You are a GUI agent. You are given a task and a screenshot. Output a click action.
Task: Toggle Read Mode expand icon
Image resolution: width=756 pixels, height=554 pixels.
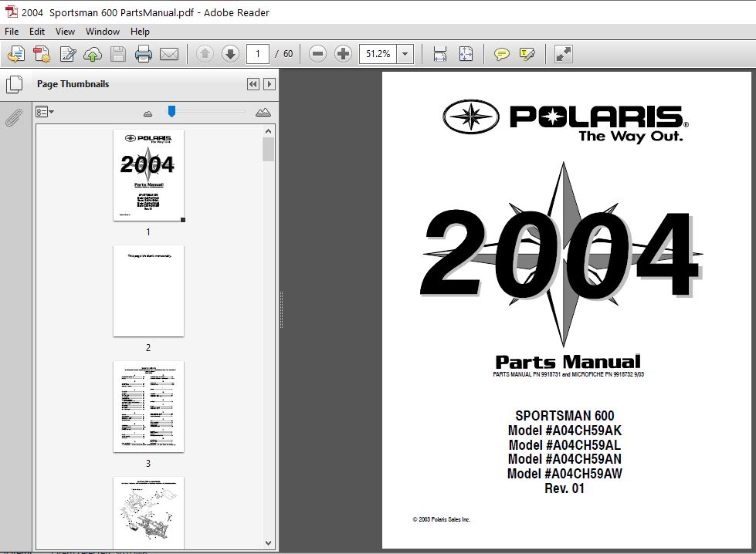coord(563,54)
